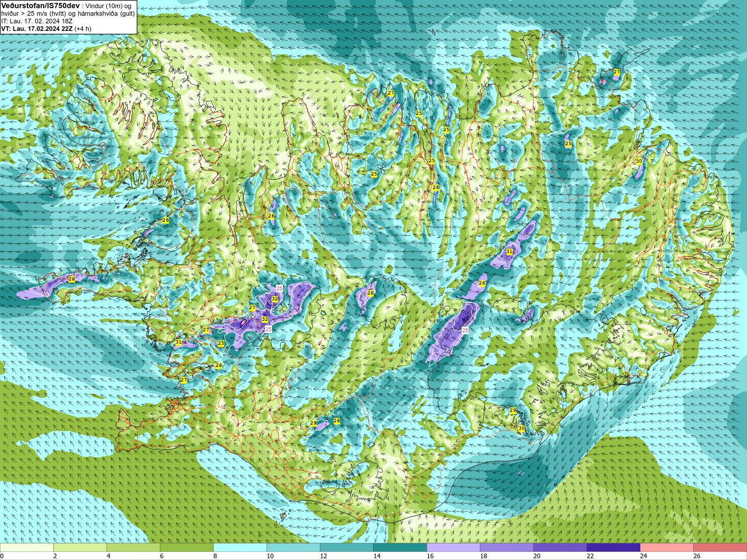747x560 pixels.
Task: Click the '26' value under the color scale
Action: coord(697,556)
